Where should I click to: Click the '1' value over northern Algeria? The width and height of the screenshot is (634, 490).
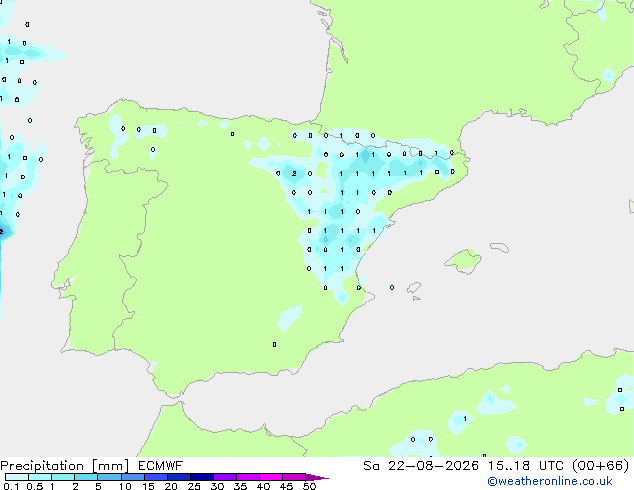465,418
